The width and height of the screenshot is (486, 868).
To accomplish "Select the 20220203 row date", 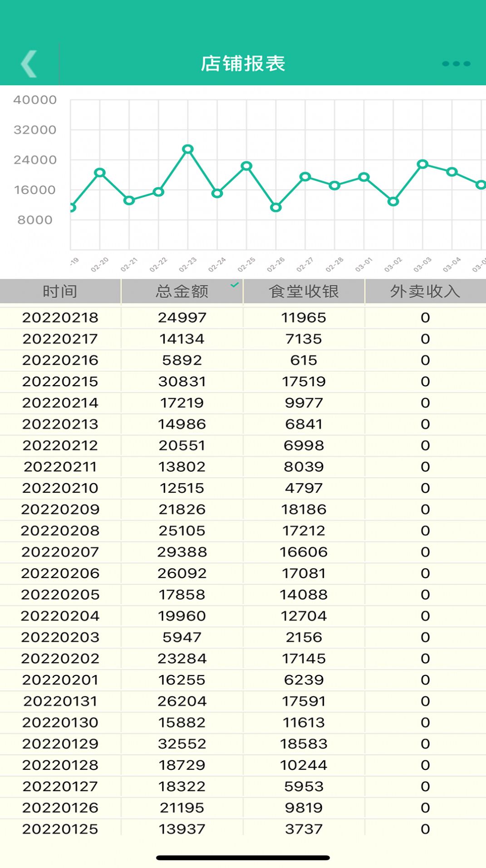I will [x=60, y=637].
